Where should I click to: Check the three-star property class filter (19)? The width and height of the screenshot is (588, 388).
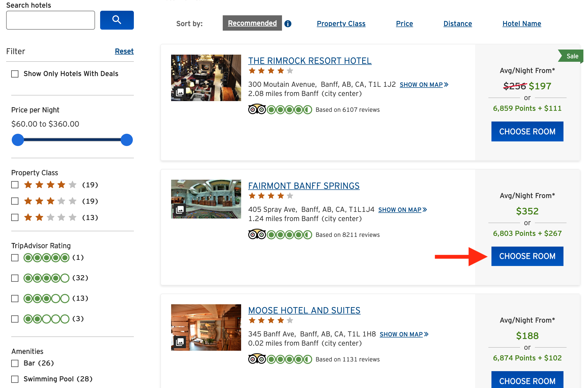coord(15,201)
